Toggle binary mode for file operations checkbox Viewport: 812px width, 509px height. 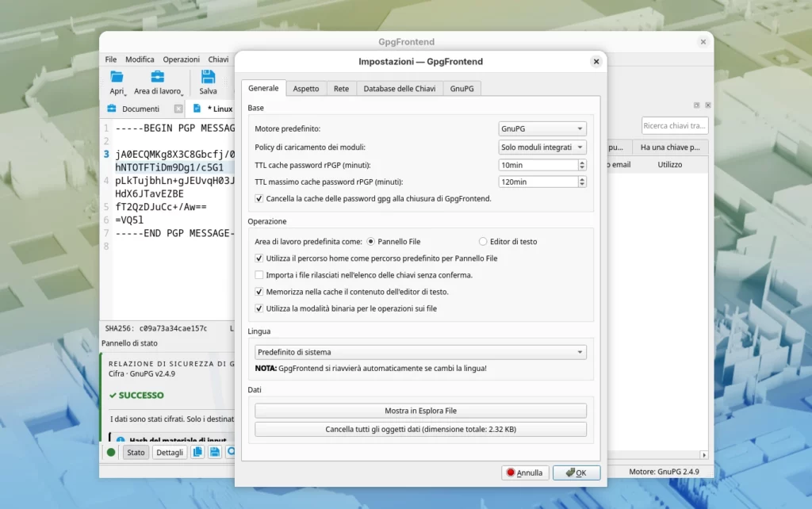[259, 308]
